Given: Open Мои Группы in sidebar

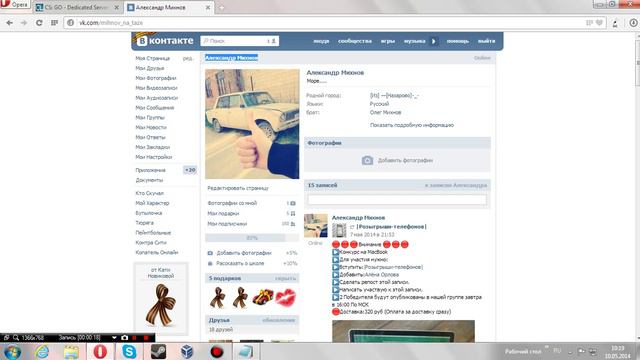Looking at the screenshot, I should 150,118.
